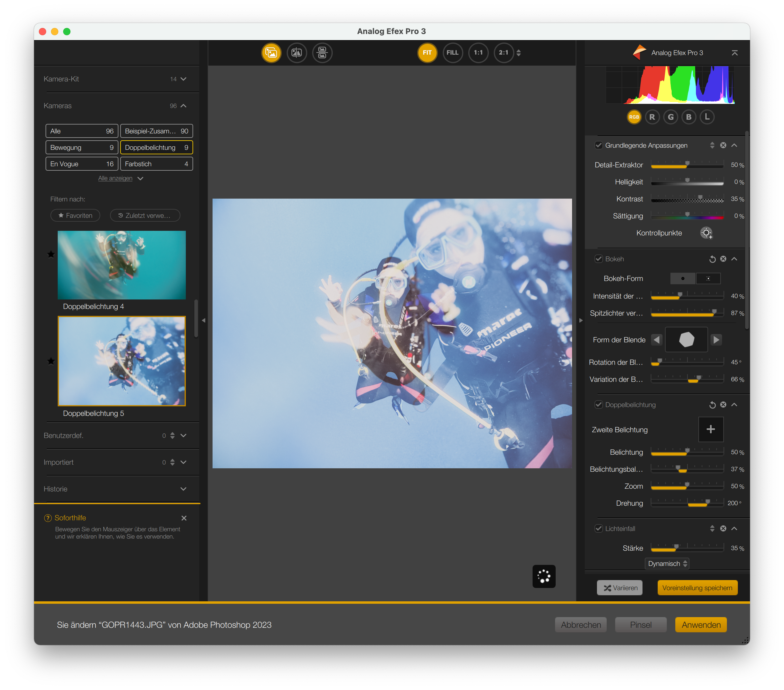Collapse the left panel with arrow
This screenshot has height=690, width=784.
204,320
